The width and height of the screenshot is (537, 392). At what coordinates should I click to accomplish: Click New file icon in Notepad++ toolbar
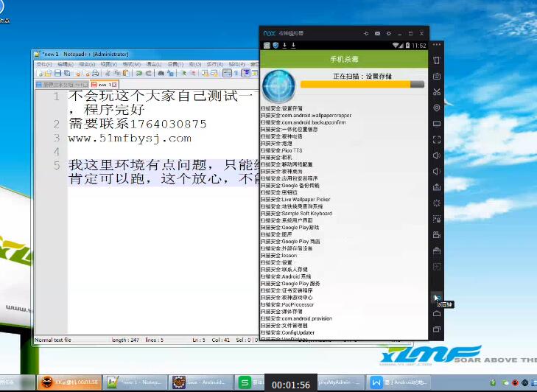tap(41, 73)
